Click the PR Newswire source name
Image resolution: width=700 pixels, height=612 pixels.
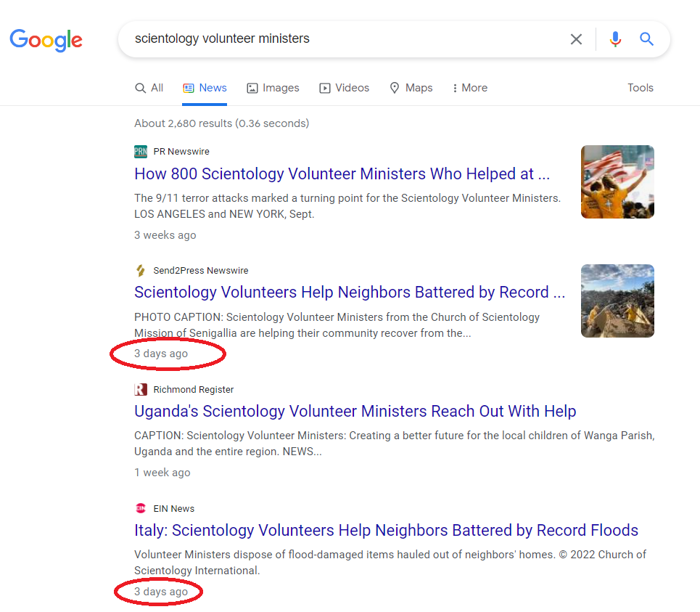point(181,152)
